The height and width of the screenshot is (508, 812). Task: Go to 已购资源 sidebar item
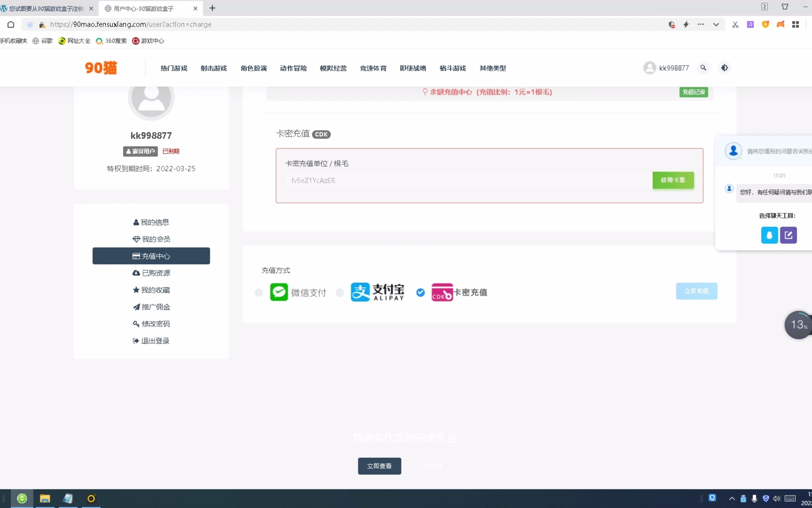click(151, 273)
